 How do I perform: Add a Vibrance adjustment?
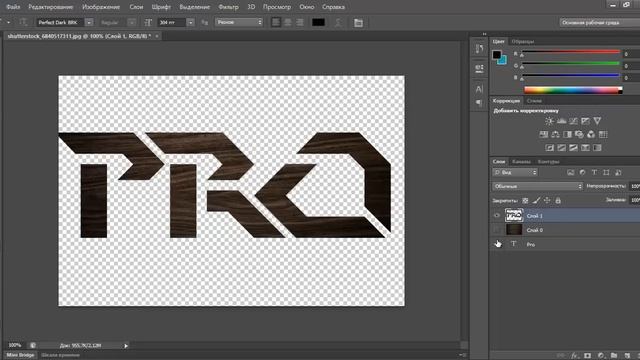[597, 121]
